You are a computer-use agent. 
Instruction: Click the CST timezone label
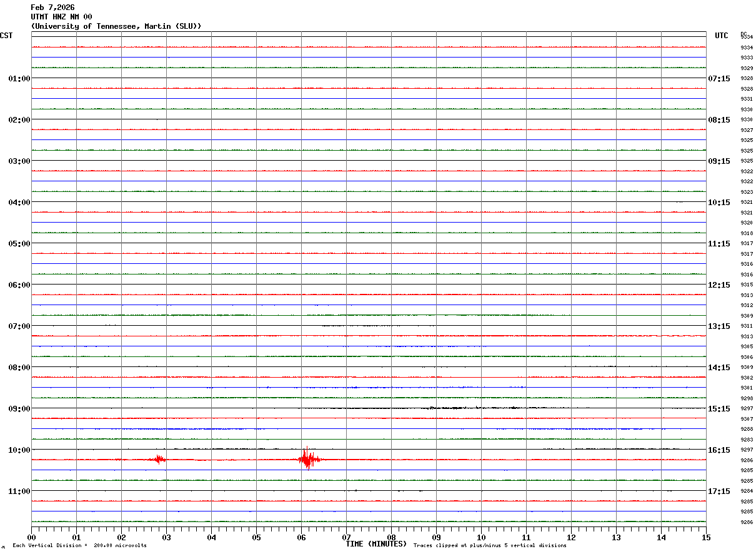(6, 36)
